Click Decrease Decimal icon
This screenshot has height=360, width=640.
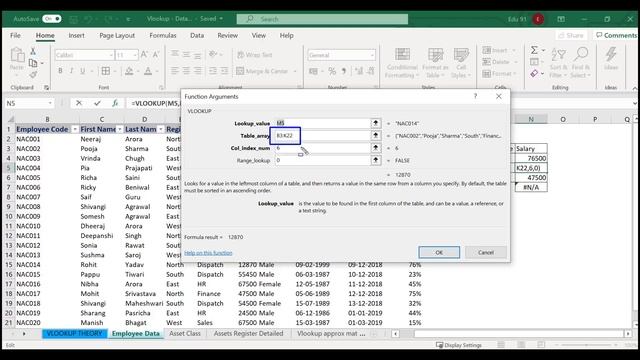[371, 71]
